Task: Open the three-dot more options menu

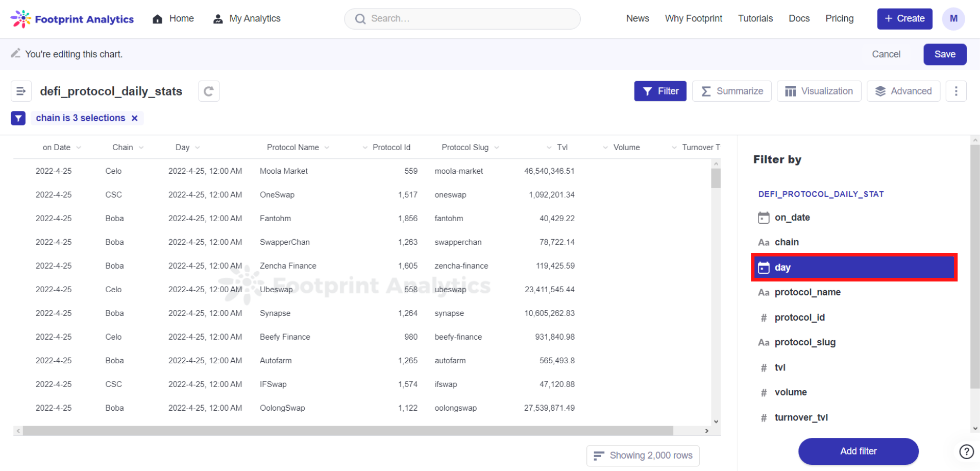Action: (x=956, y=91)
